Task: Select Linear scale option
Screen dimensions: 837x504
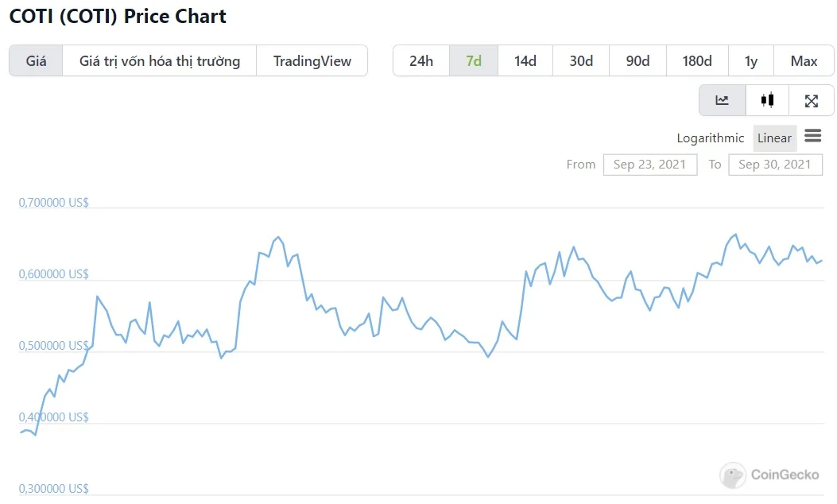Action: (774, 138)
